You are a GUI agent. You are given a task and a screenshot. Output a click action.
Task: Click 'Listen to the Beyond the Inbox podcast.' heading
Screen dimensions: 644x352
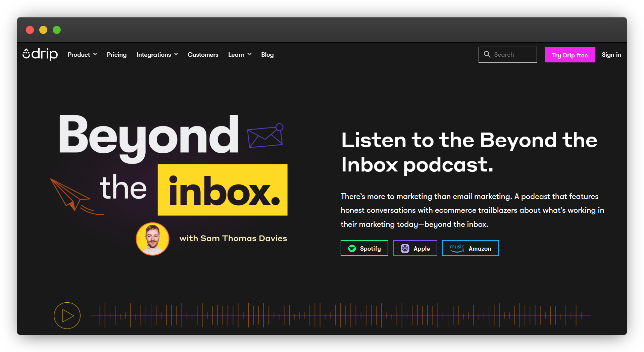click(x=469, y=152)
